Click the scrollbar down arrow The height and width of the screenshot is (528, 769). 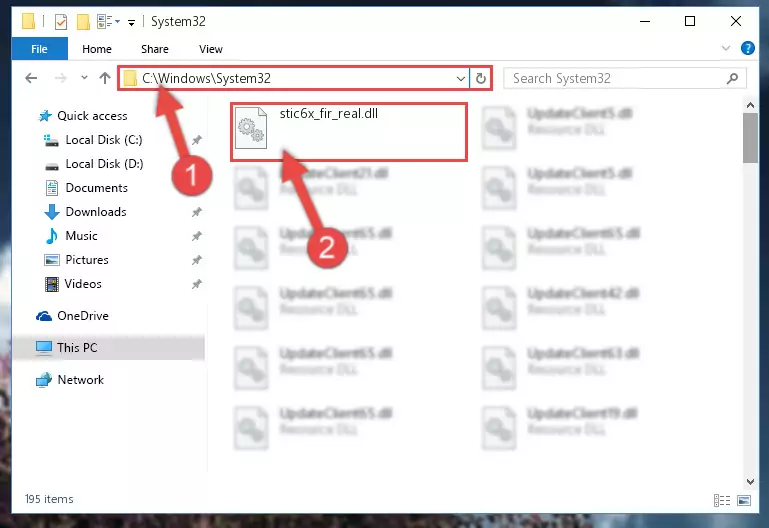click(x=750, y=482)
